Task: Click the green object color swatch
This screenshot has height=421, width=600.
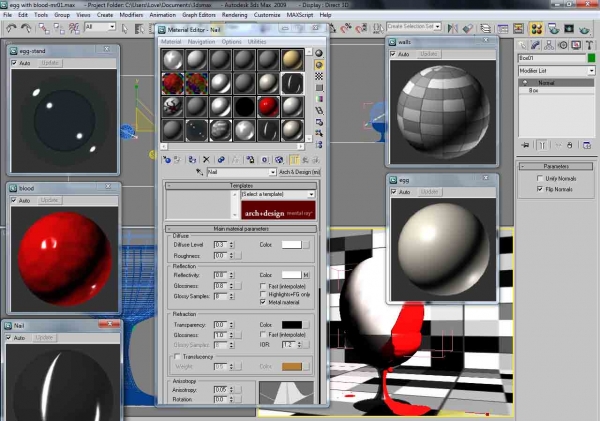Action: pyautogui.click(x=591, y=58)
